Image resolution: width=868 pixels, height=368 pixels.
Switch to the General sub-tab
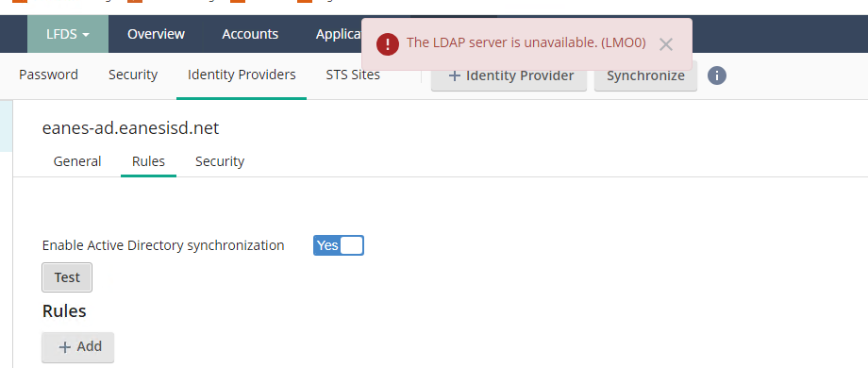77,161
